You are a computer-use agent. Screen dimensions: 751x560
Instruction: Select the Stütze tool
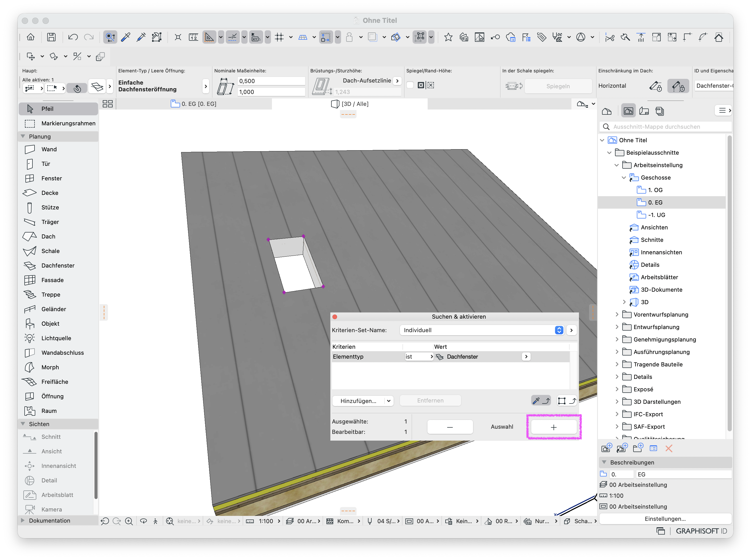pyautogui.click(x=58, y=207)
